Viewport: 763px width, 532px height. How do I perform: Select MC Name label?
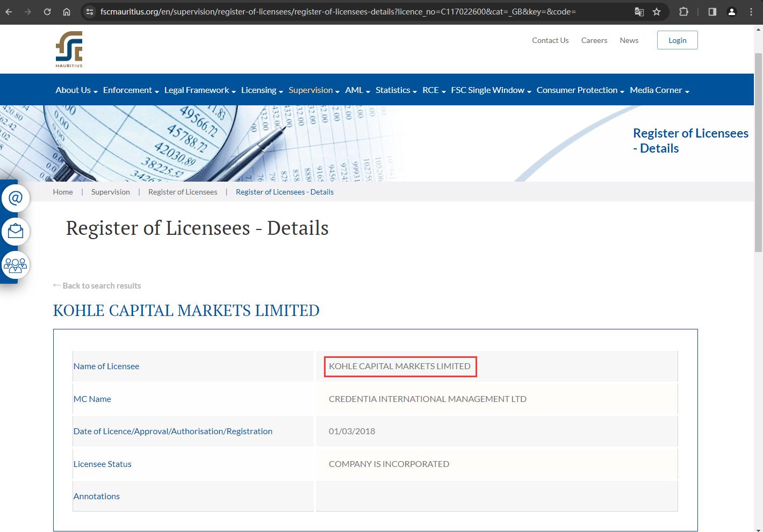point(92,399)
